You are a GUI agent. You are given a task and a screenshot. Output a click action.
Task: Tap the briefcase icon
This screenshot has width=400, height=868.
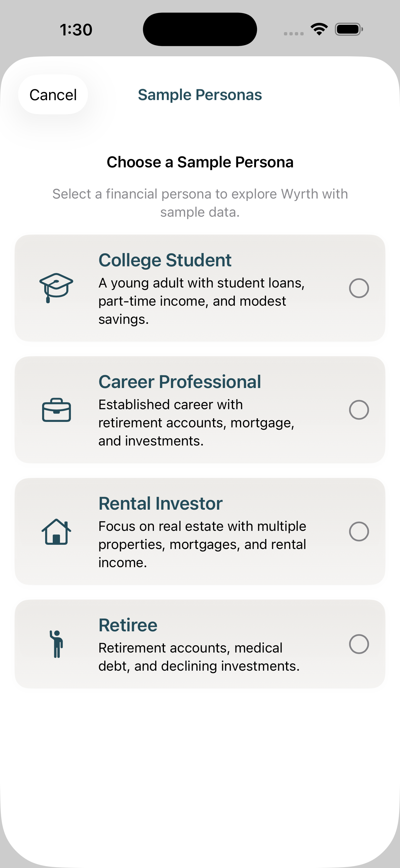click(56, 410)
